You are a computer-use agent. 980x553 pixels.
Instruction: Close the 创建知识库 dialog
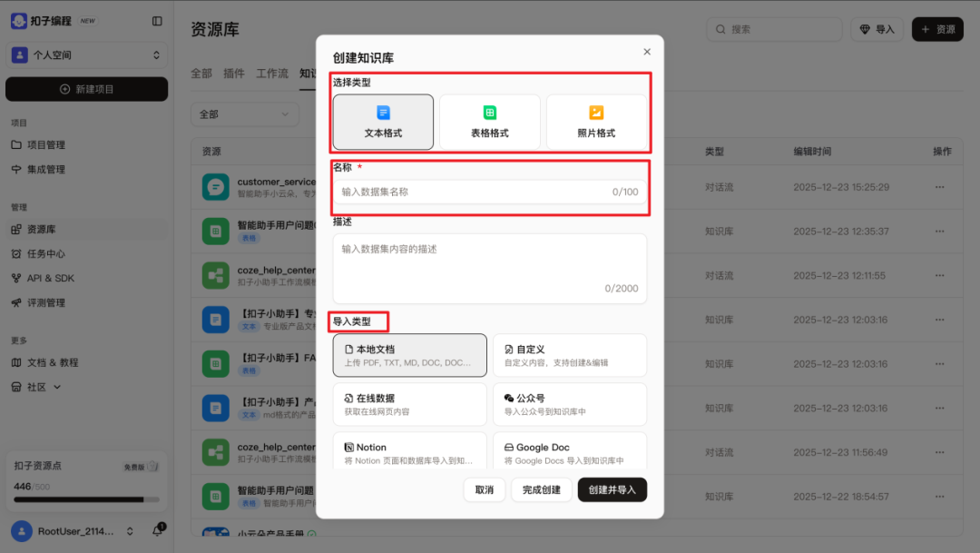click(x=647, y=52)
